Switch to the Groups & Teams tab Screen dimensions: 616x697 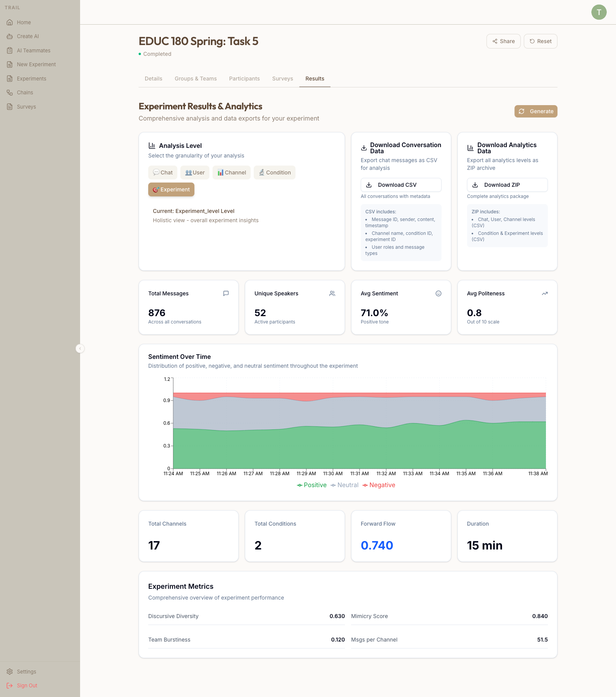click(196, 79)
